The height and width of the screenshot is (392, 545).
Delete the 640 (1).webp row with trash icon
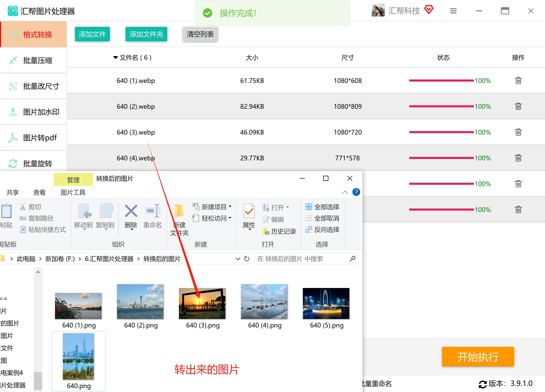coord(518,81)
